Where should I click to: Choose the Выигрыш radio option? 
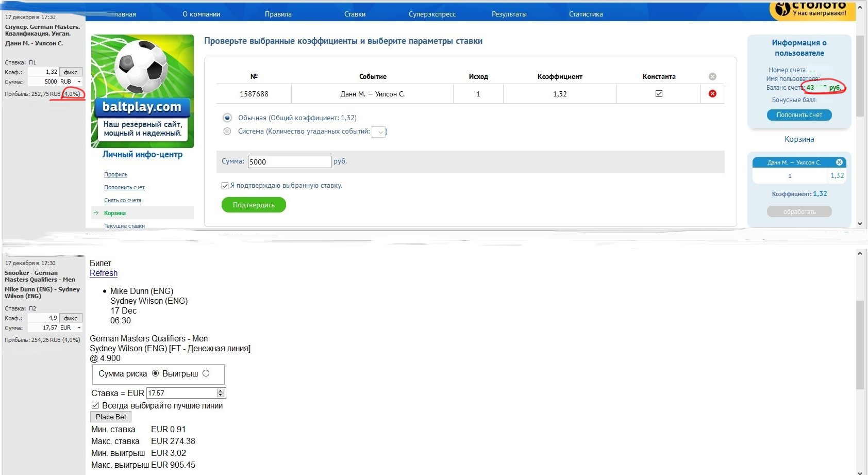point(206,373)
